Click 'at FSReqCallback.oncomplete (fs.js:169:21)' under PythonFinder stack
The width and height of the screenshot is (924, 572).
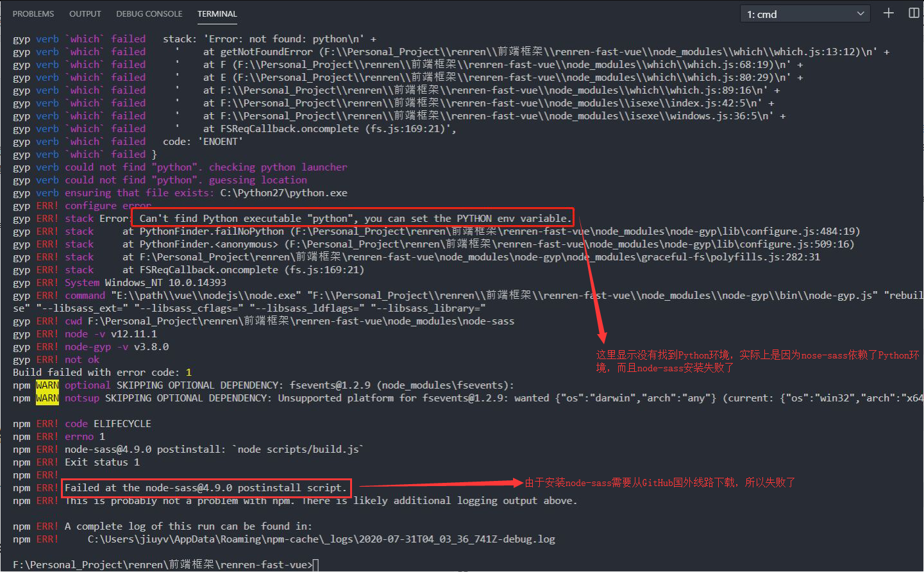point(243,270)
